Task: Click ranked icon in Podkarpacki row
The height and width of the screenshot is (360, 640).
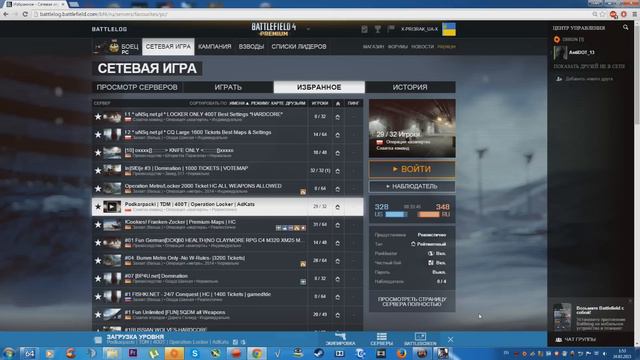Action: pos(338,207)
